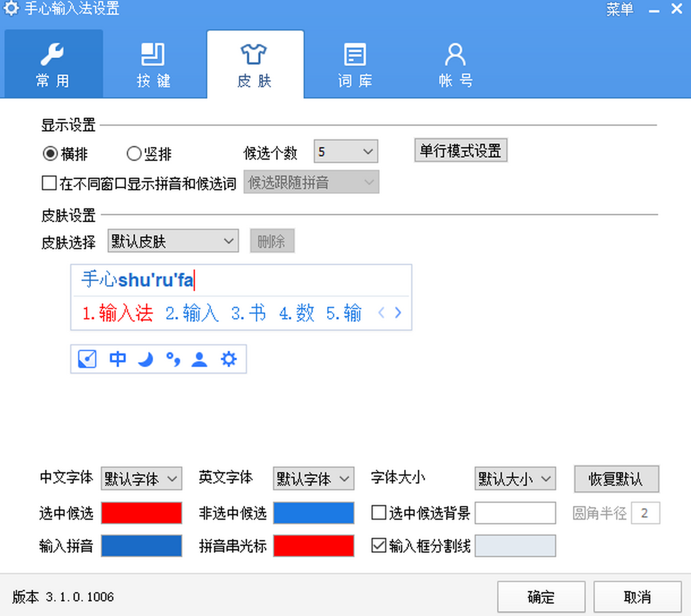Click the 恢复默认 button
Screen dimensions: 691x616
click(x=616, y=479)
